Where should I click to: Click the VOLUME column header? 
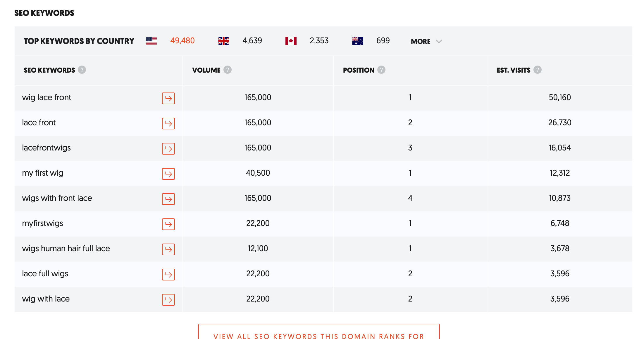click(x=206, y=70)
